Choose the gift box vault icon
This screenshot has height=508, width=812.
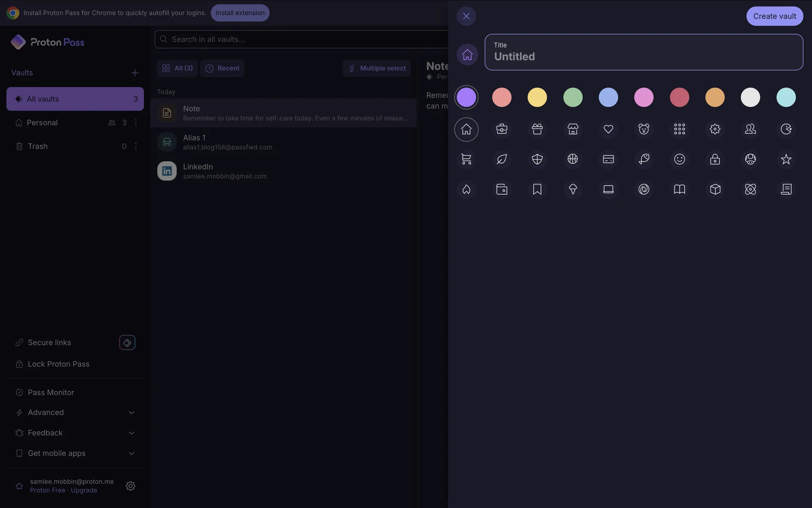(537, 129)
